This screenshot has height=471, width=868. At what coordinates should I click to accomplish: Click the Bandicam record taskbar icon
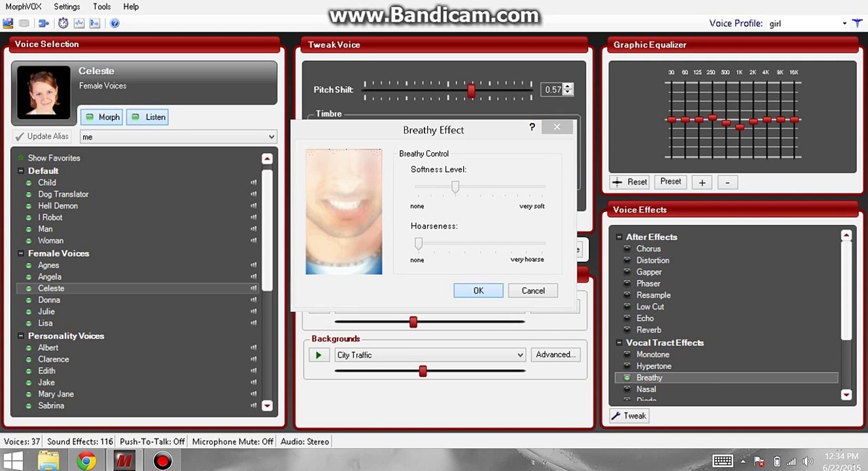tap(162, 461)
